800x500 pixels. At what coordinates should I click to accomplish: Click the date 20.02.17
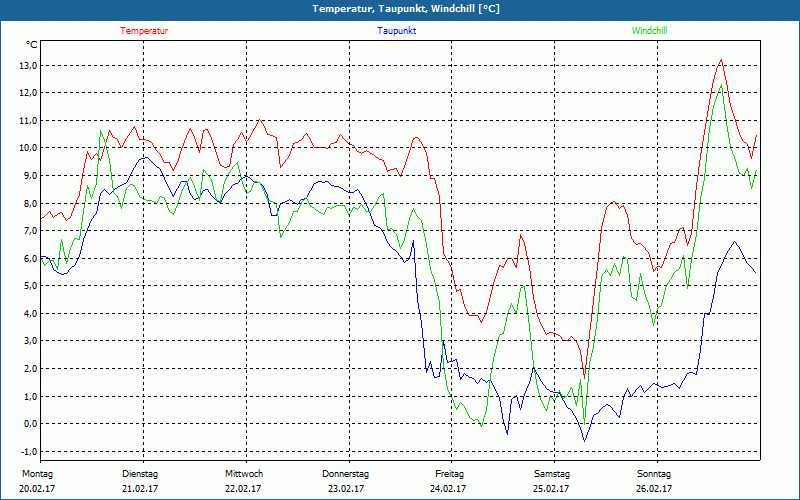pos(37,489)
